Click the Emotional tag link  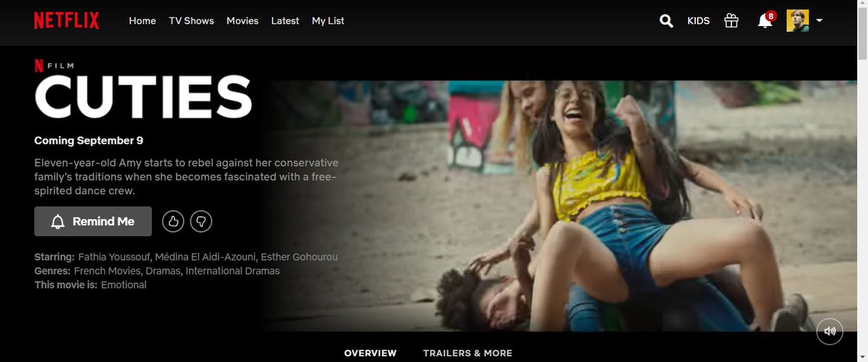point(124,285)
